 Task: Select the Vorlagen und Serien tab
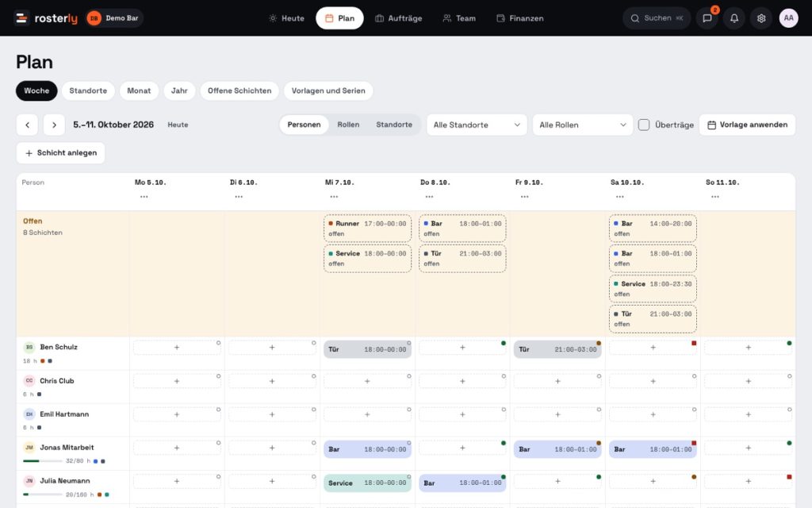tap(328, 90)
